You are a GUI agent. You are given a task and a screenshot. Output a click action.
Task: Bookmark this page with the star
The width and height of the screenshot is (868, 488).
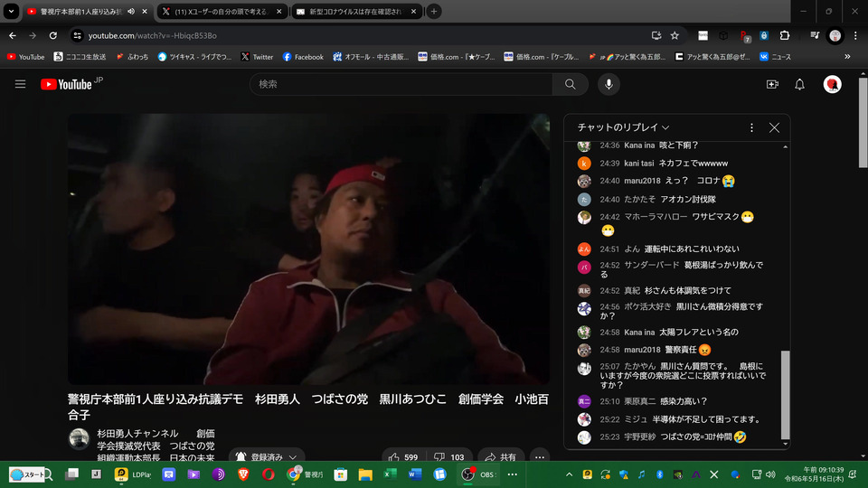point(675,35)
